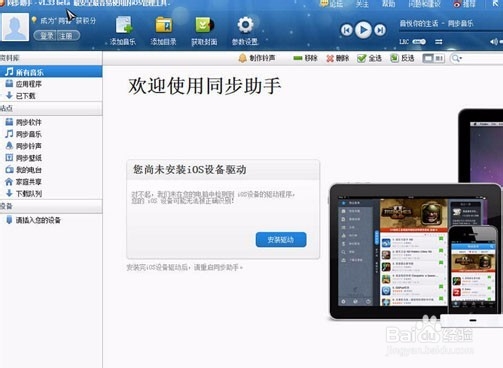Collapse the 设备 section header

(x=51, y=206)
